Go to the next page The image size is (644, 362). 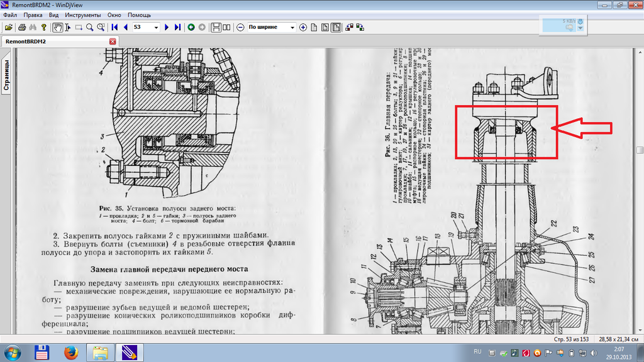(x=166, y=27)
